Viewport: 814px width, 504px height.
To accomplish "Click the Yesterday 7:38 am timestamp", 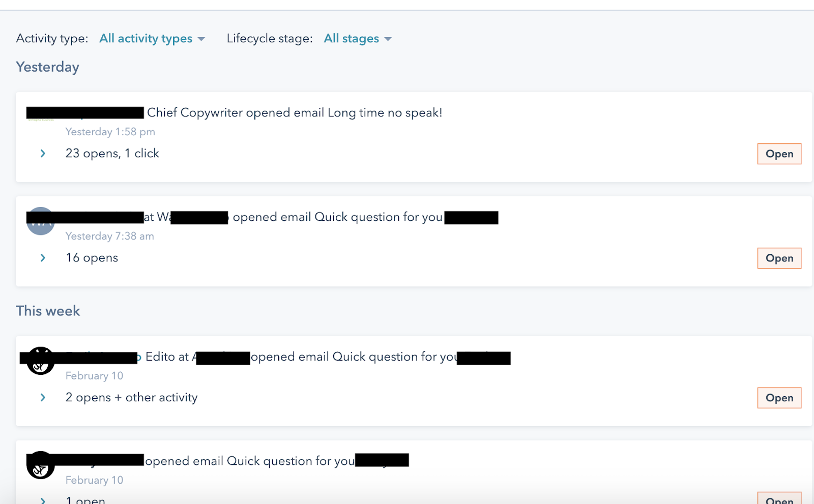I will [x=109, y=236].
